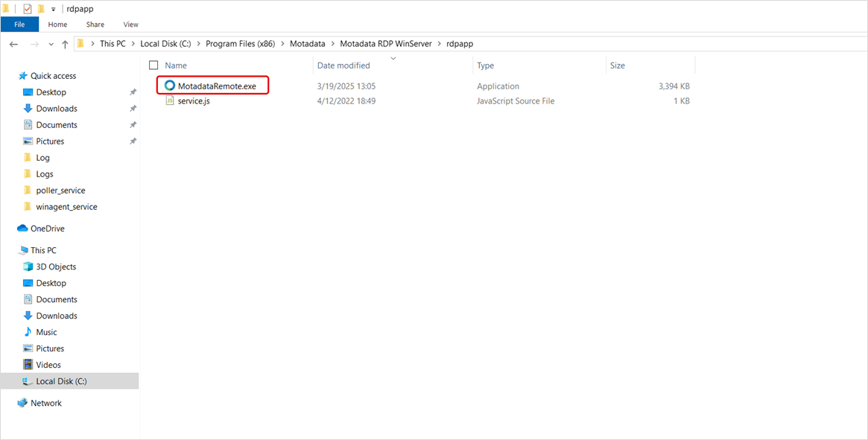Screen dimensions: 868x440
Task: Click the pin icon beside Quick access Documents
Action: click(x=133, y=125)
